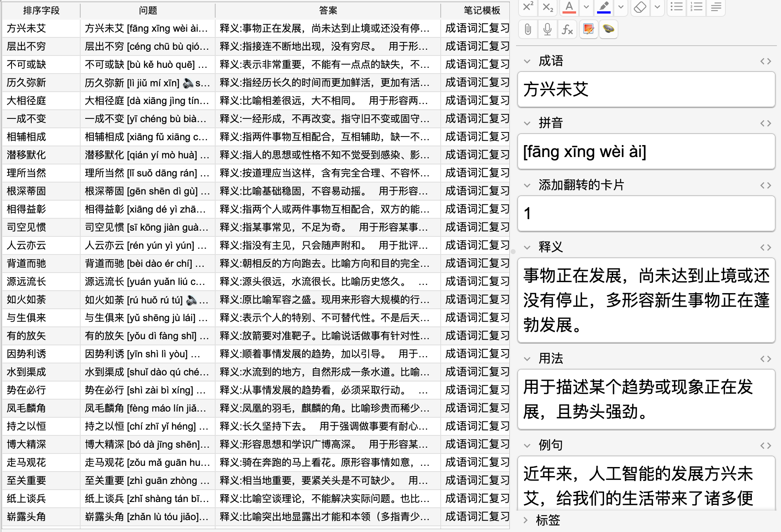781x532 pixels.
Task: Sort by the 问题 column header
Action: coord(148,10)
